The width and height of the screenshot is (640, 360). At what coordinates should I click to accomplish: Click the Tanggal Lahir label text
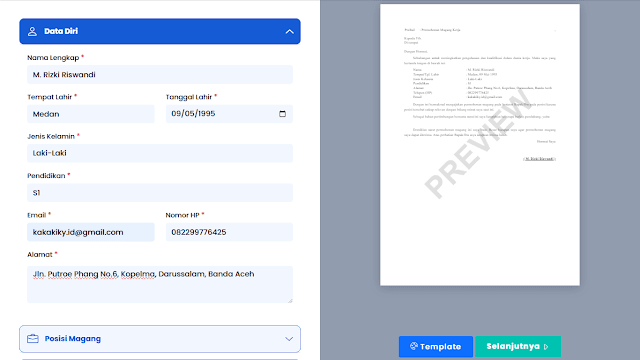[x=189, y=97]
